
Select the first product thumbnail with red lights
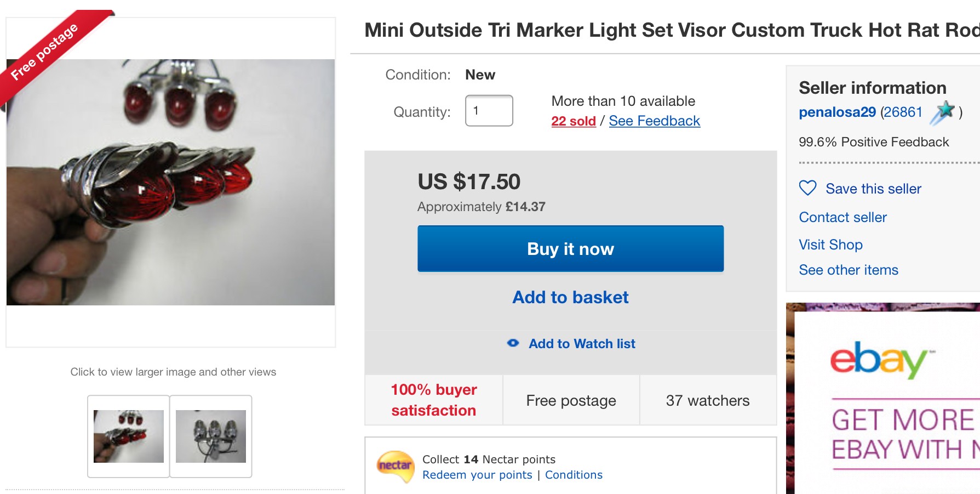(x=129, y=436)
